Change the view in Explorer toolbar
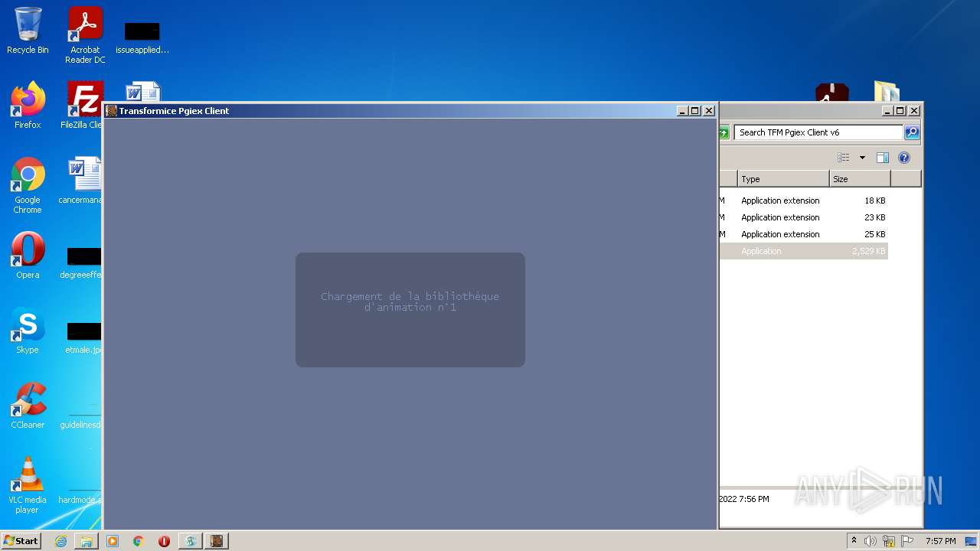This screenshot has width=980, height=551. coord(844,158)
